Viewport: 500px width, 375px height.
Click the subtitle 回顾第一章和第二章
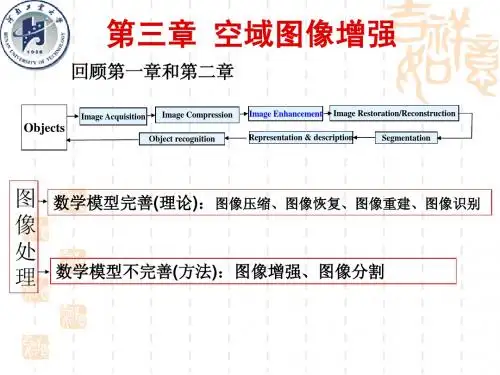coord(153,71)
